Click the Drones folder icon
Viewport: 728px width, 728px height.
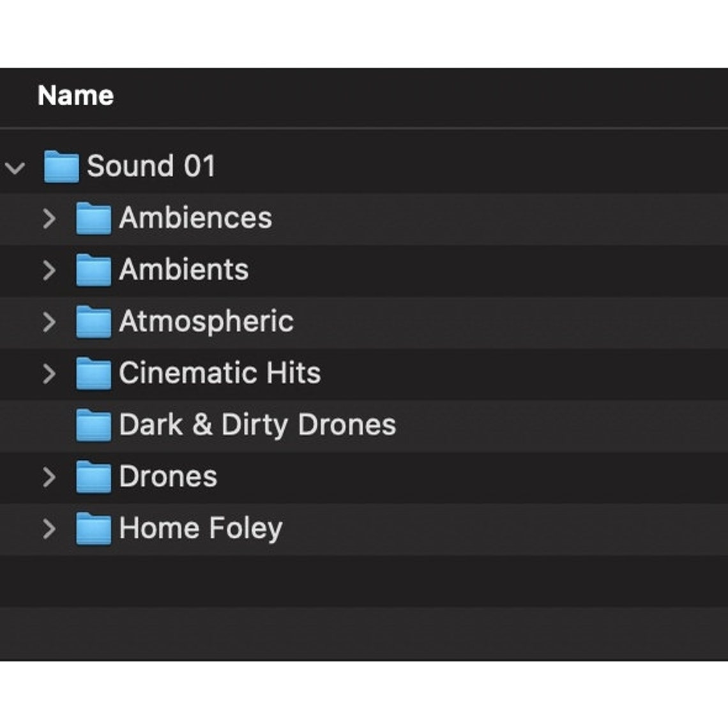pos(95,476)
